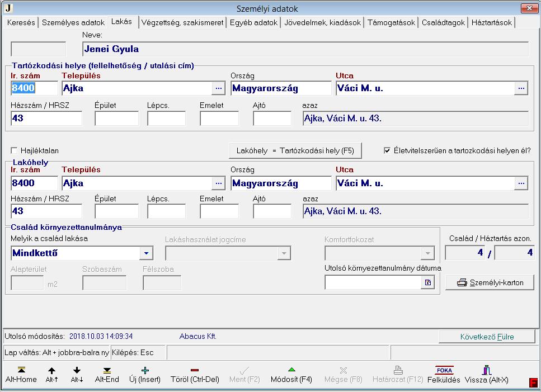Image resolution: width=541 pixels, height=392 pixels.
Task: Click Házszám / HRSZ field in Lakóhely
Action: point(46,211)
